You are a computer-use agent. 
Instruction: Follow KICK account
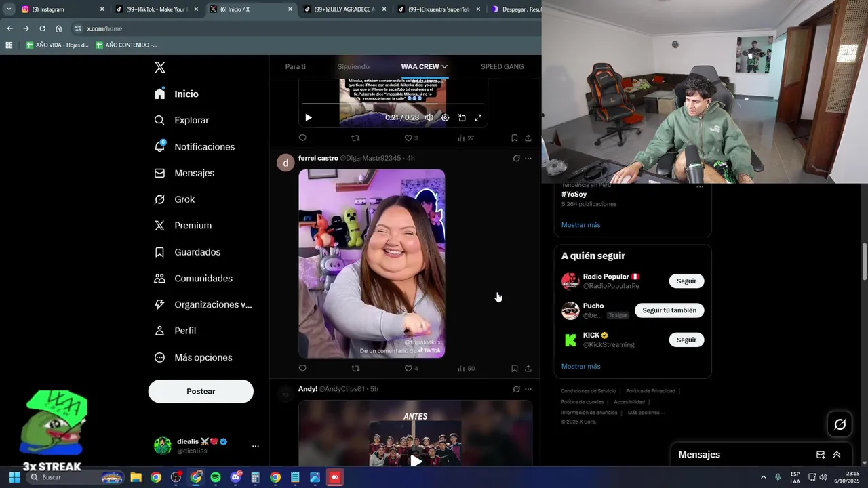point(686,340)
